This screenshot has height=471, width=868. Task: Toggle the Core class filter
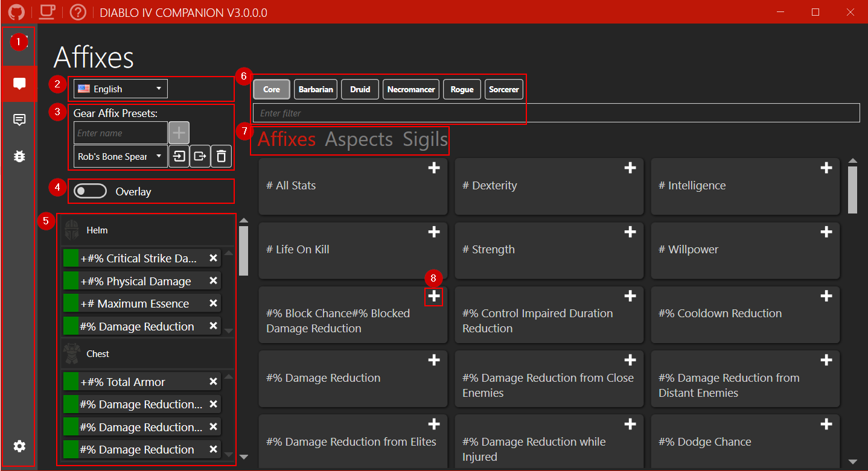pyautogui.click(x=272, y=89)
